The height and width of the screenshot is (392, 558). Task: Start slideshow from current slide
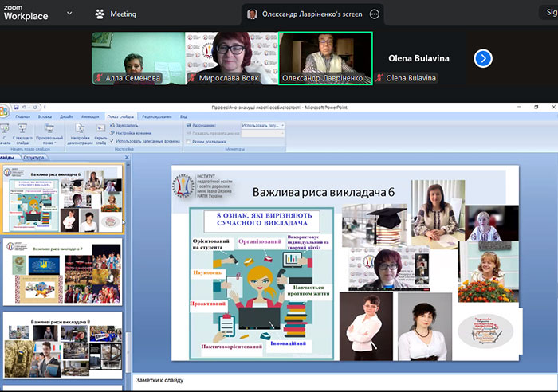[23, 128]
